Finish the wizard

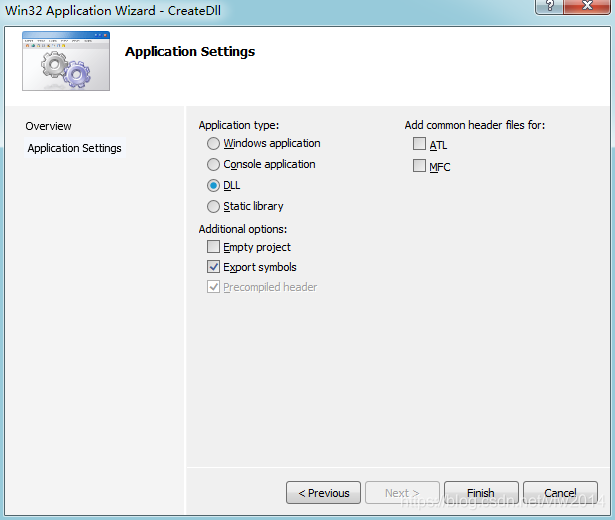pos(481,493)
